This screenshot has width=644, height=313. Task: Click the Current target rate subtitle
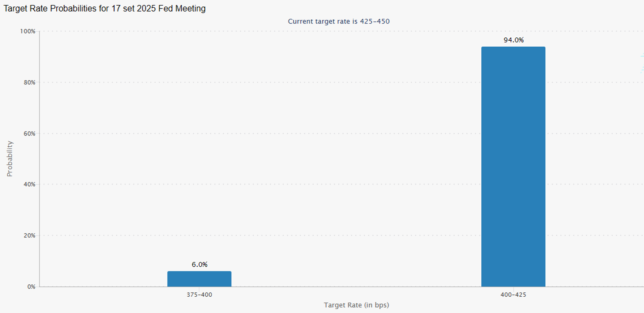coord(339,21)
